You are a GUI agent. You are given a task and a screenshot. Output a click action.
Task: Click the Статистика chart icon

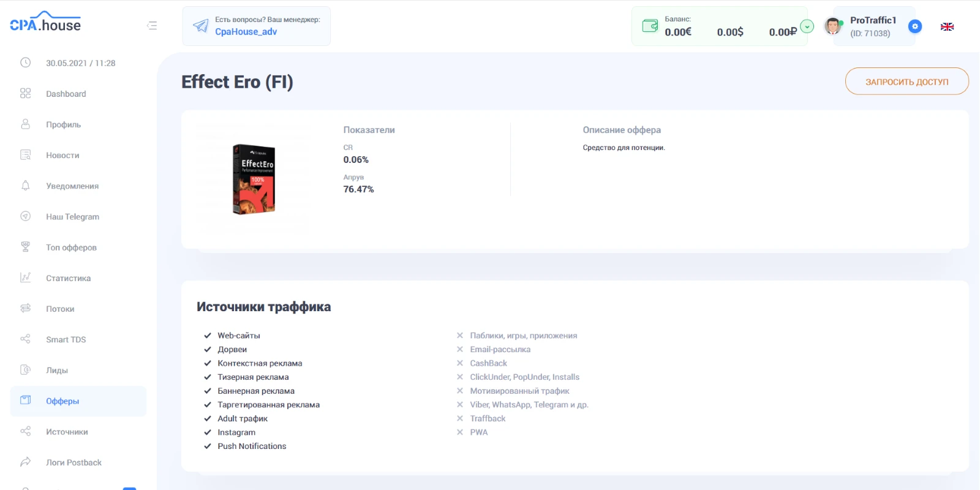point(25,277)
